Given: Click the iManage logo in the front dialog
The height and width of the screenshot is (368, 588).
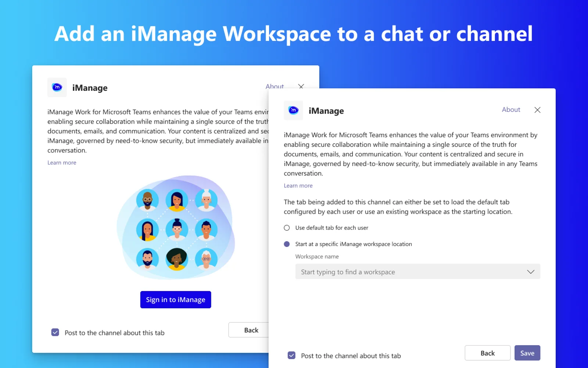Looking at the screenshot, I should (293, 110).
